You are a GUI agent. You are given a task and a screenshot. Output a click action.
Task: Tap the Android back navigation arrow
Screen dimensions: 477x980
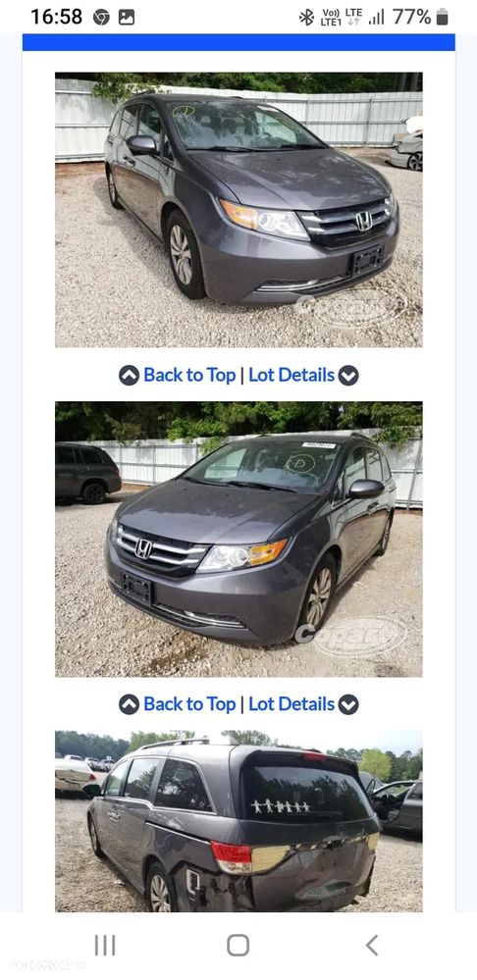click(372, 945)
